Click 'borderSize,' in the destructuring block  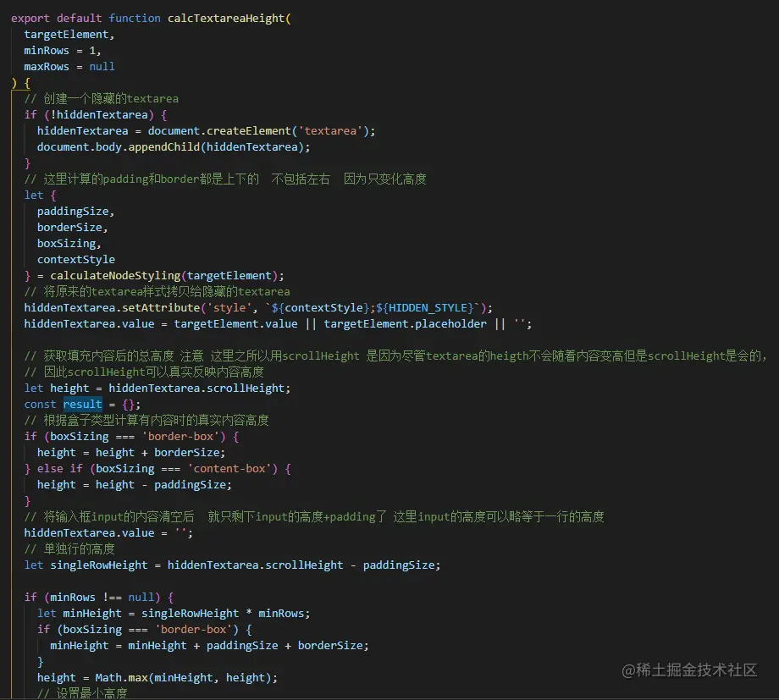pos(72,227)
